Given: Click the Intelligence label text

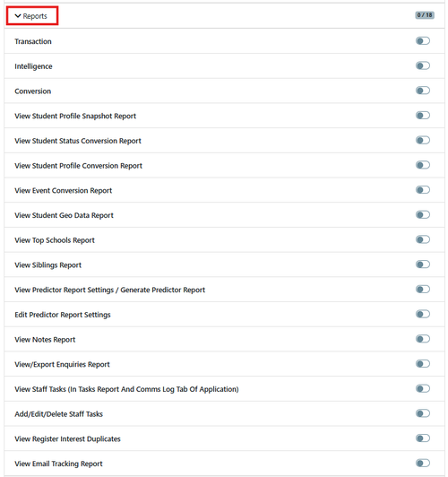Looking at the screenshot, I should pos(33,66).
